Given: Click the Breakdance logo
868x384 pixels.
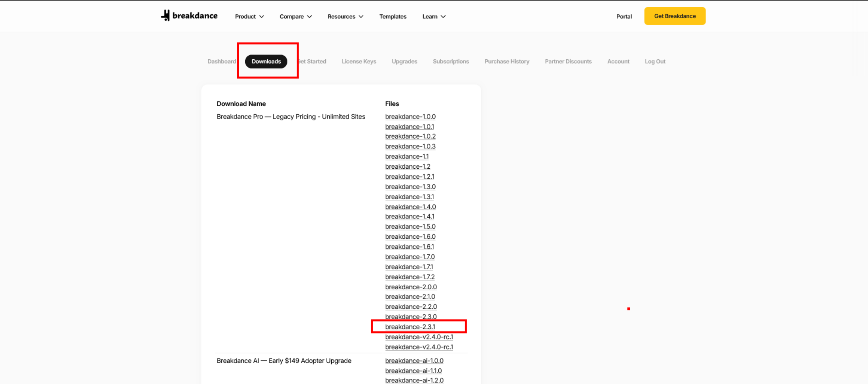Looking at the screenshot, I should click(189, 16).
